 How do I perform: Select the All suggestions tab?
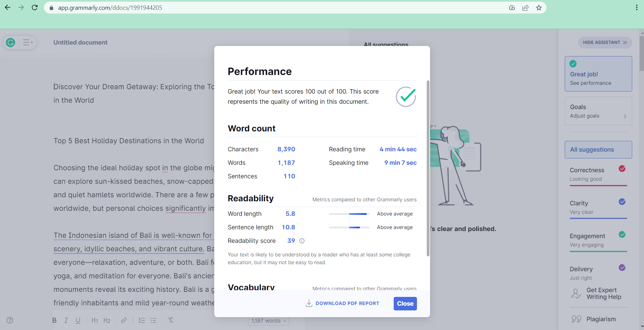[598, 150]
